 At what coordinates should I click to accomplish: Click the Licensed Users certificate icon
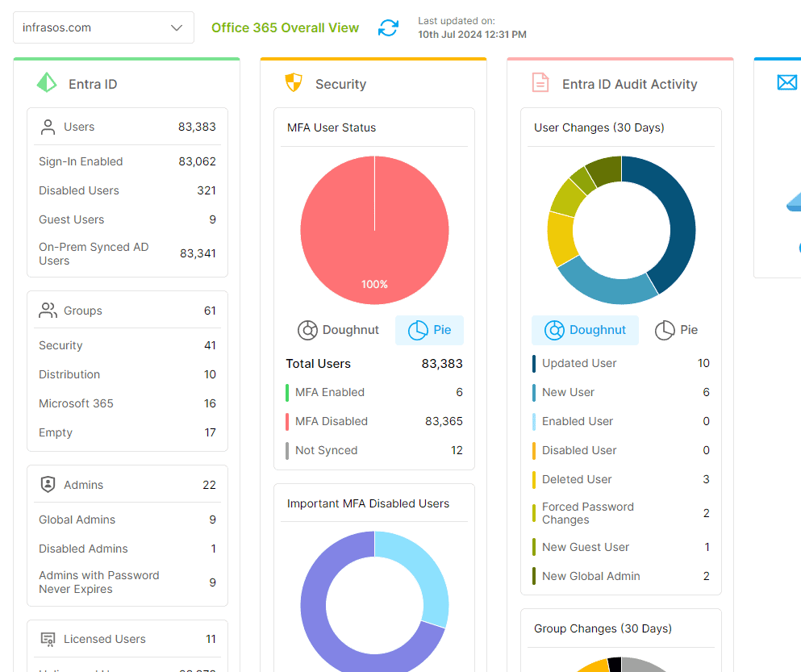[x=48, y=639]
